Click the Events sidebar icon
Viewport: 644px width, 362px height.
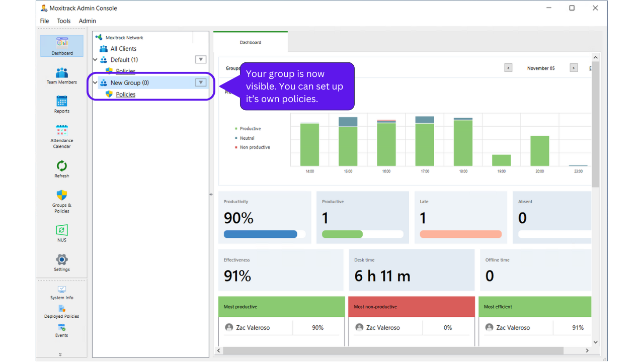tap(62, 328)
